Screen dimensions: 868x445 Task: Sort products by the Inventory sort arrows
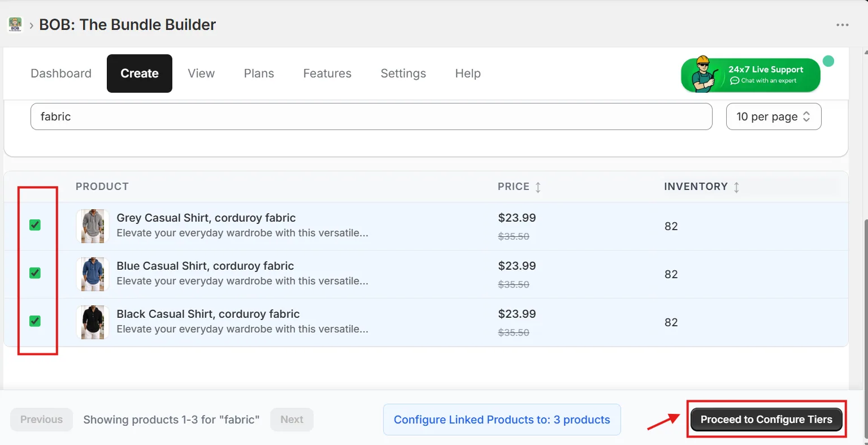click(736, 187)
